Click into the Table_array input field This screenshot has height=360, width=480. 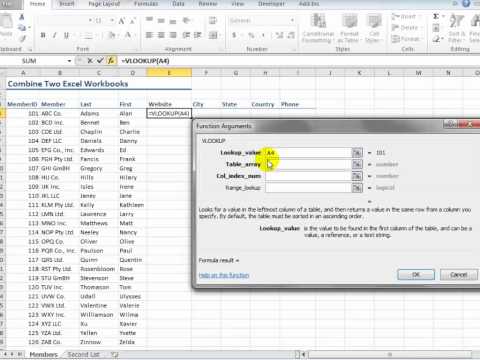(308, 164)
